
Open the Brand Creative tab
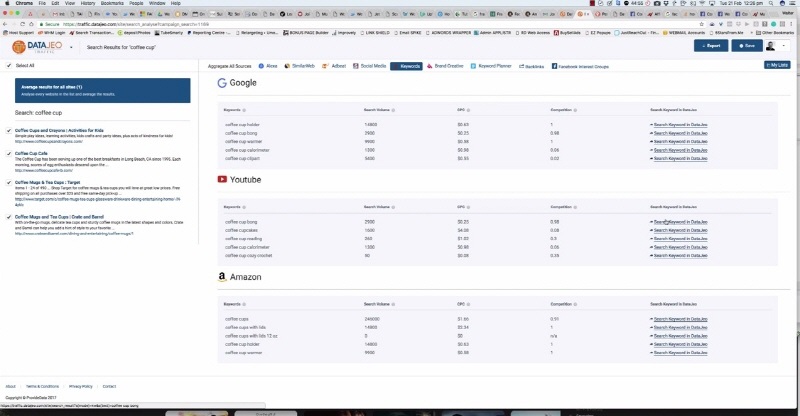click(x=445, y=66)
